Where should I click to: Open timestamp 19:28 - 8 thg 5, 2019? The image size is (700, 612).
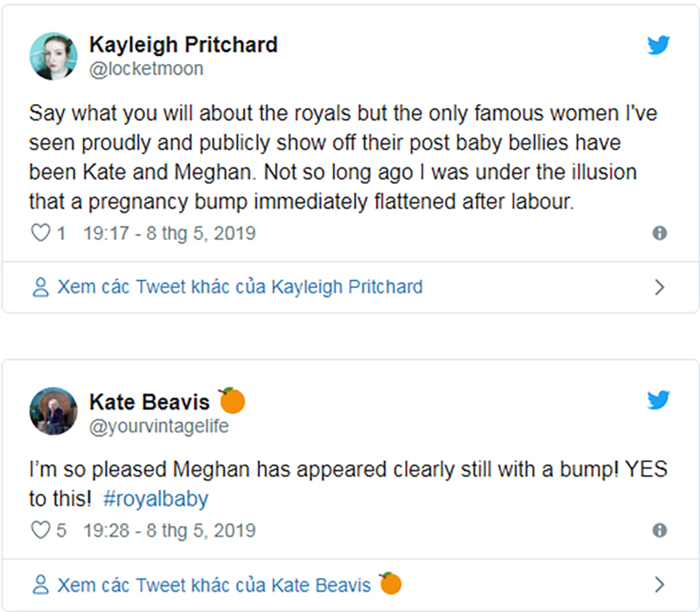169,531
